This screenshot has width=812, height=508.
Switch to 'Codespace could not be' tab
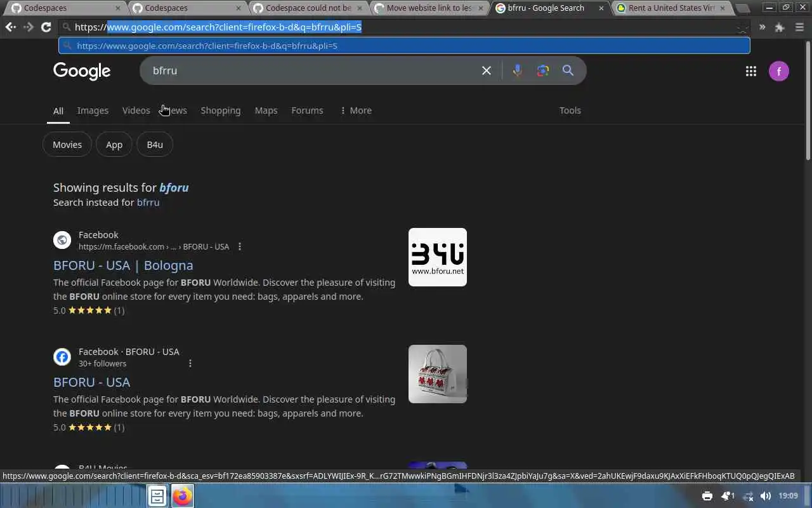coord(308,8)
